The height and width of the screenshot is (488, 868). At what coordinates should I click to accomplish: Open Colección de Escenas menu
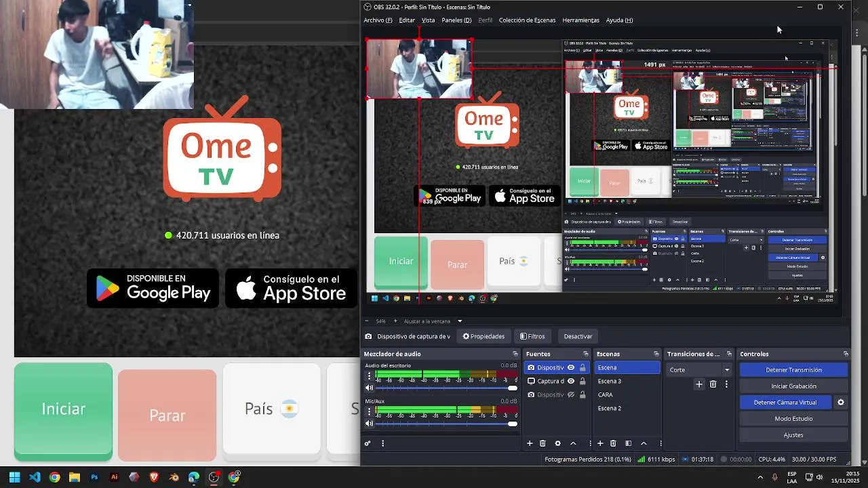(527, 20)
